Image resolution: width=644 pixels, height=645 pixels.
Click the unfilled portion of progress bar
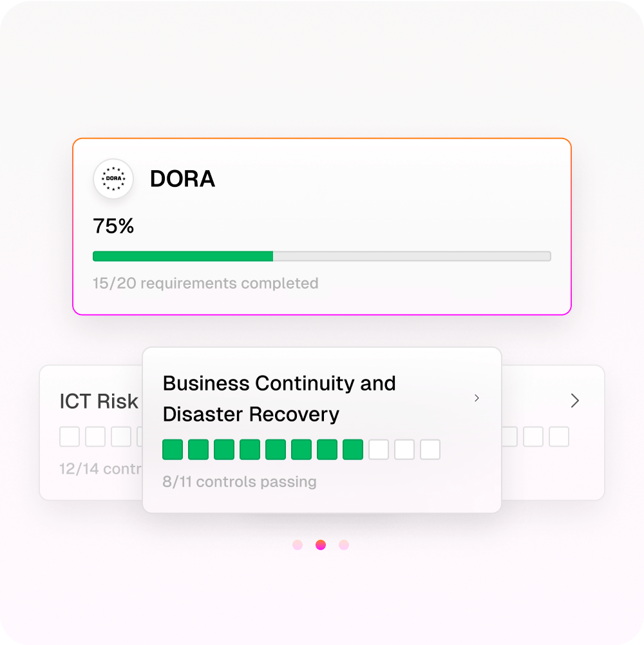coord(412,256)
